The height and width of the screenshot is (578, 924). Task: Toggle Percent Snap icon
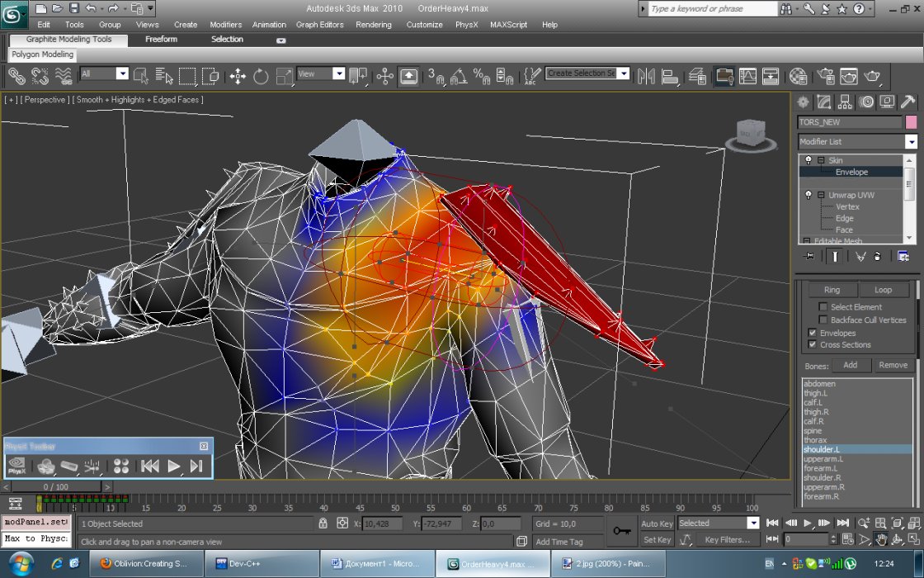tap(482, 76)
